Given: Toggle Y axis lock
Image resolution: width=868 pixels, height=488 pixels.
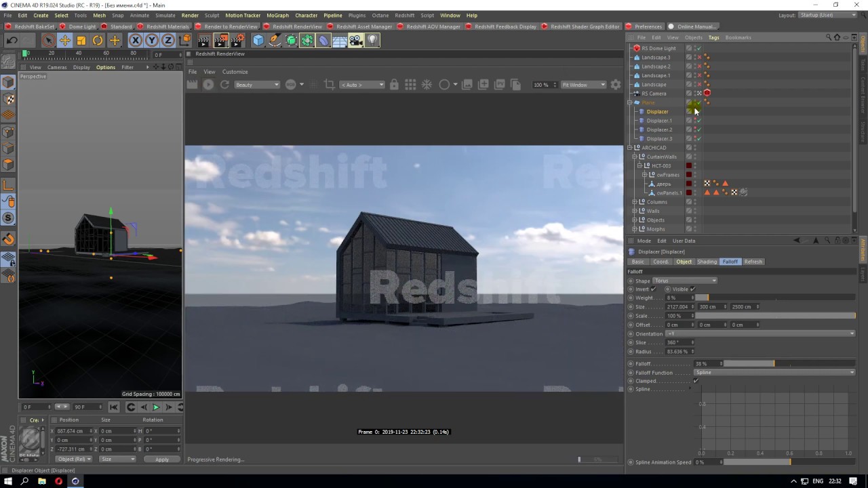Looking at the screenshot, I should coord(152,41).
